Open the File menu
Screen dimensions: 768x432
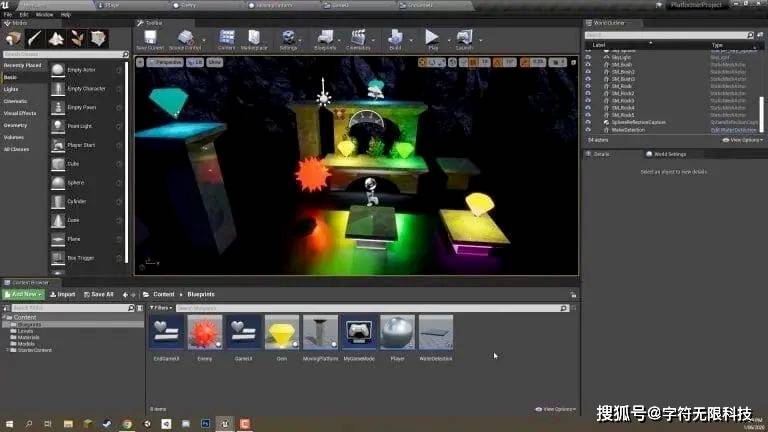[8, 15]
